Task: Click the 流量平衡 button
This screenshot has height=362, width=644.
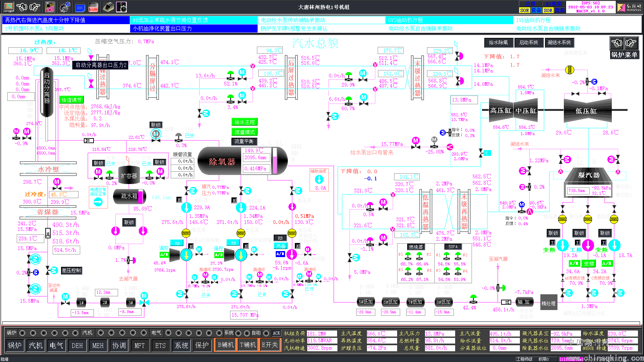Action: point(244,141)
